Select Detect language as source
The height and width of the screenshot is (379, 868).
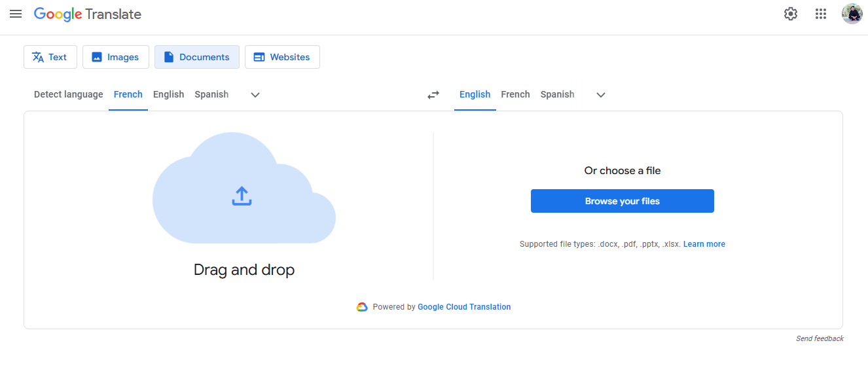68,94
